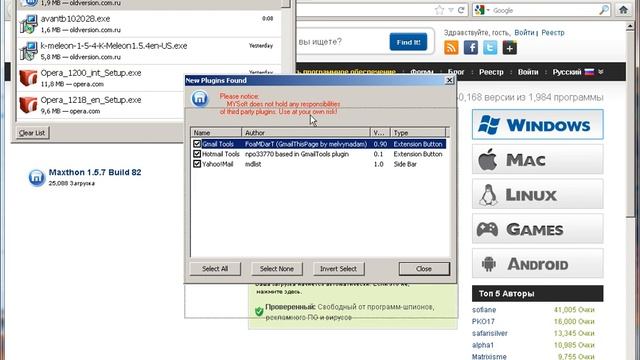Viewport: 640px width, 360px height.
Task: Click the Войти link near the greeting
Action: tap(524, 32)
